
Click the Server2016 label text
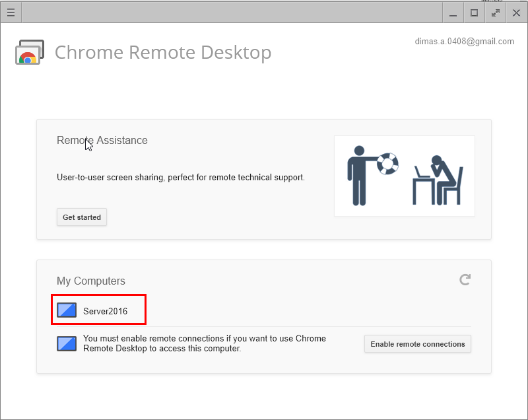[105, 309]
